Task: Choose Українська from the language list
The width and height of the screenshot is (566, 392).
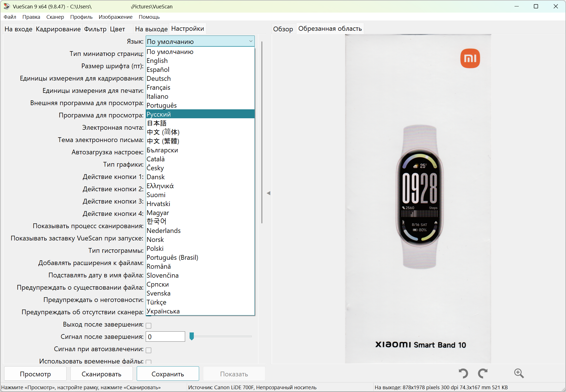Action: [200, 311]
